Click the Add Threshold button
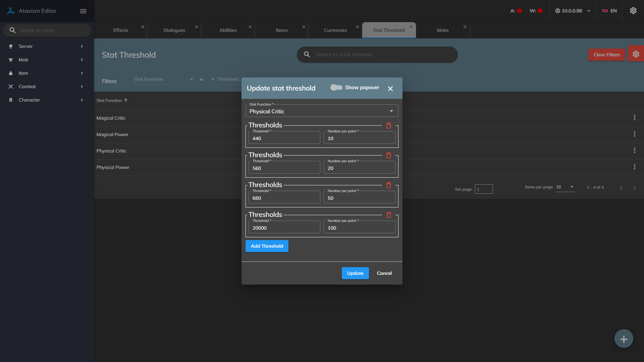 pyautogui.click(x=267, y=246)
